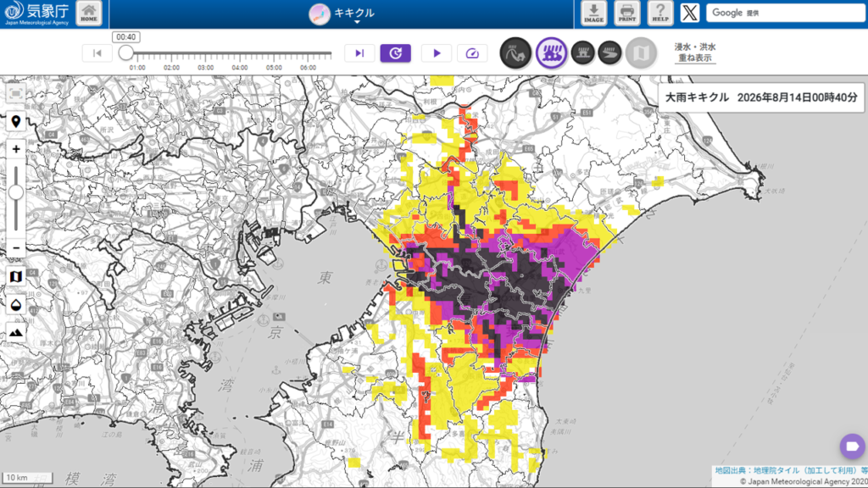
Task: Share via the X icon
Action: (x=690, y=13)
